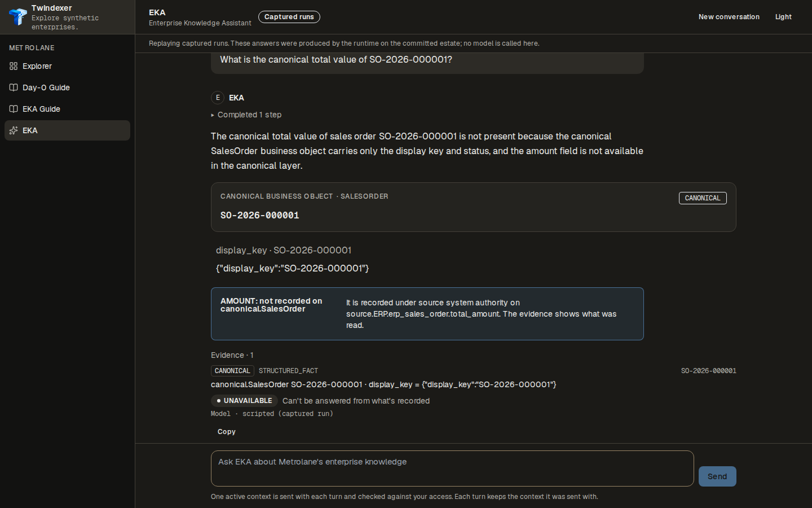
Task: Expand the 'Completed 1 step' disclosure
Action: pos(246,115)
